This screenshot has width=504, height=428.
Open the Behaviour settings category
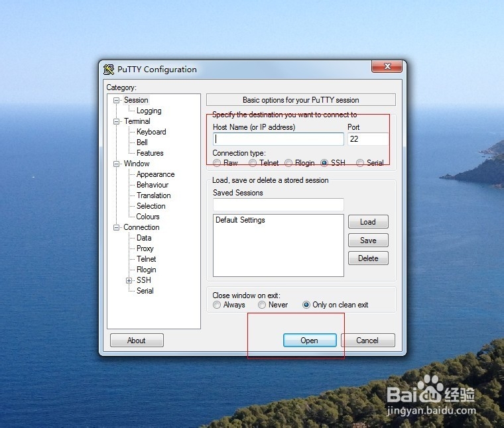click(153, 185)
